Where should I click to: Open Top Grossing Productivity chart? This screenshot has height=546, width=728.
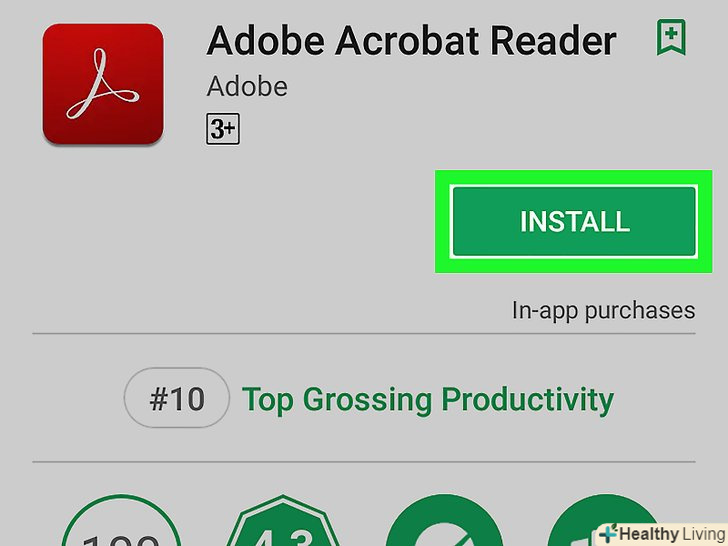coord(428,399)
